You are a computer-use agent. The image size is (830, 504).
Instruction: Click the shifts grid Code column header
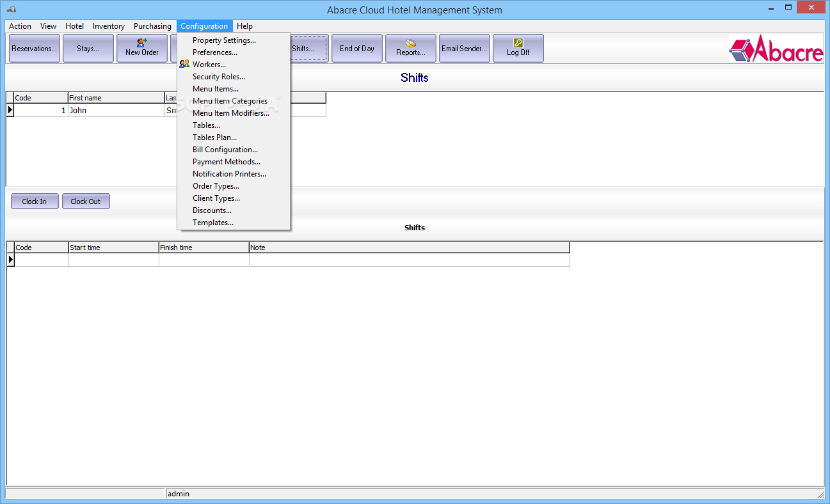(x=42, y=248)
